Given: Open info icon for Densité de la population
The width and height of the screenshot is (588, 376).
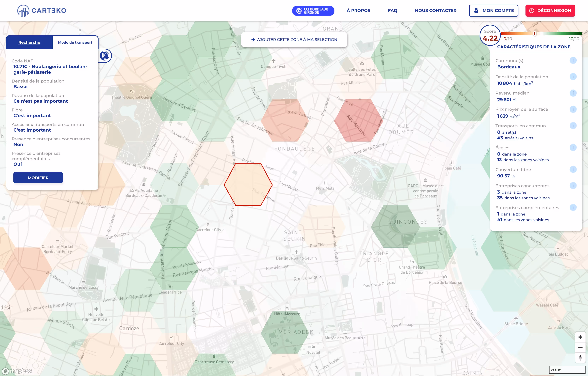Looking at the screenshot, I should click(x=573, y=77).
